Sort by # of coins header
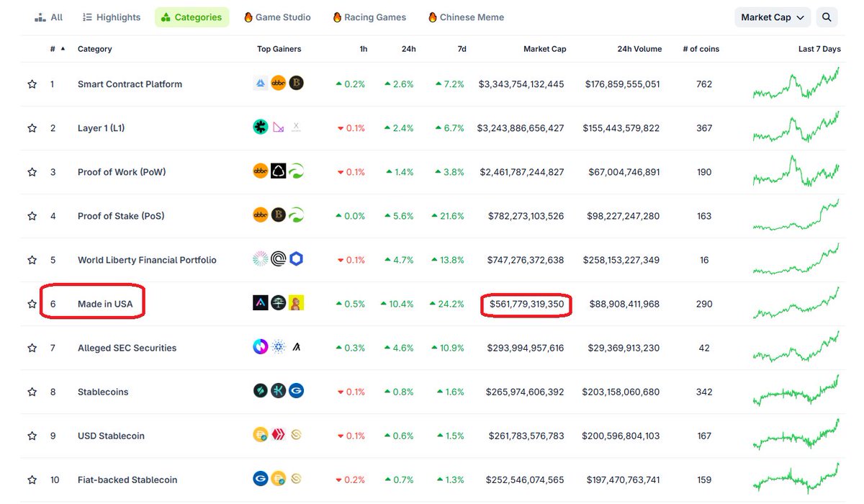 701,49
